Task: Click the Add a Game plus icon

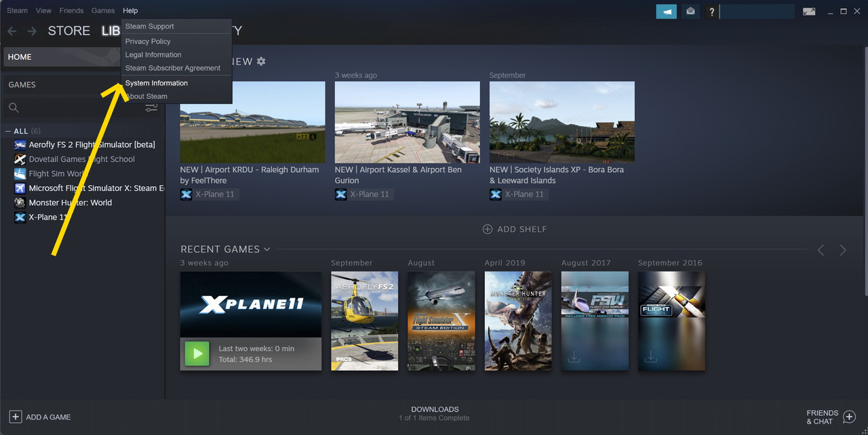Action: (x=15, y=417)
